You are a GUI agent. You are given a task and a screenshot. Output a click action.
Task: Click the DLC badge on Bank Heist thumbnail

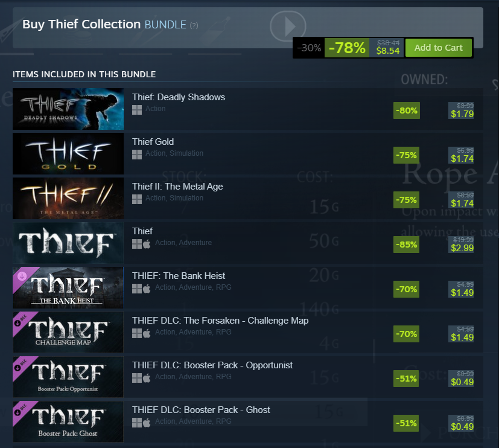click(x=22, y=276)
